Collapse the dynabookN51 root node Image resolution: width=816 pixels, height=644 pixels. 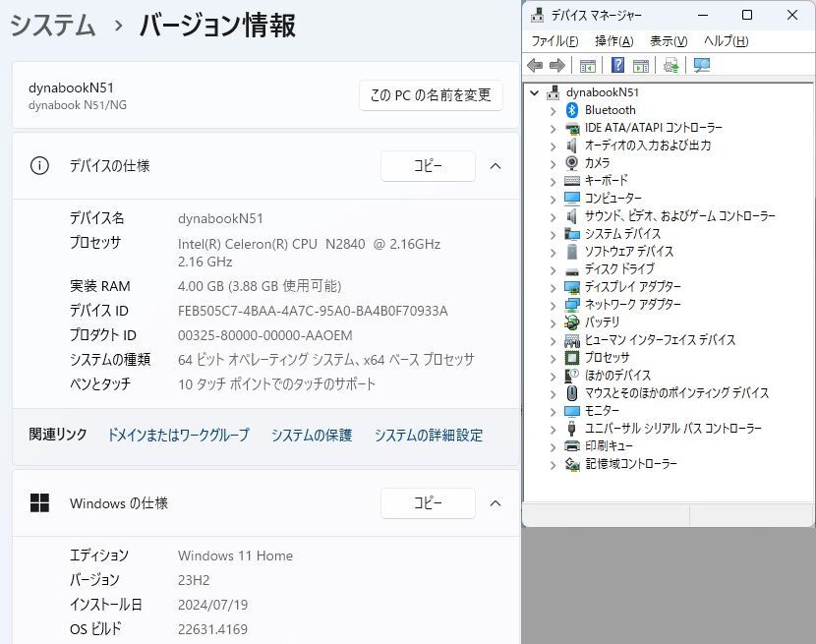[535, 92]
